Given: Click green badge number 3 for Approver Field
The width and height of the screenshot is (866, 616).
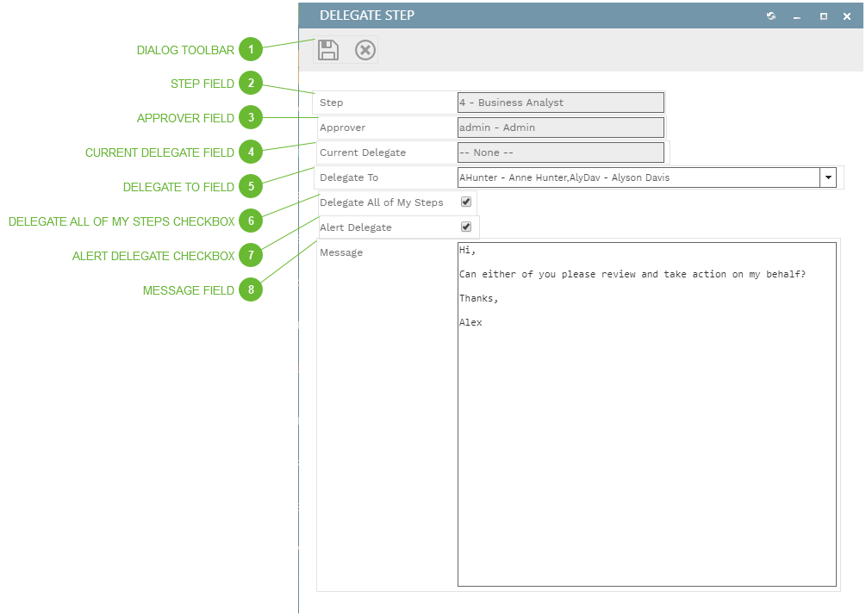Looking at the screenshot, I should (251, 117).
